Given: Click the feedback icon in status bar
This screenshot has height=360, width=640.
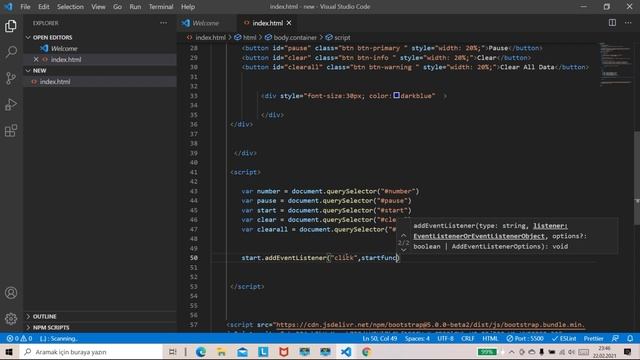Looking at the screenshot, I should (x=615, y=338).
